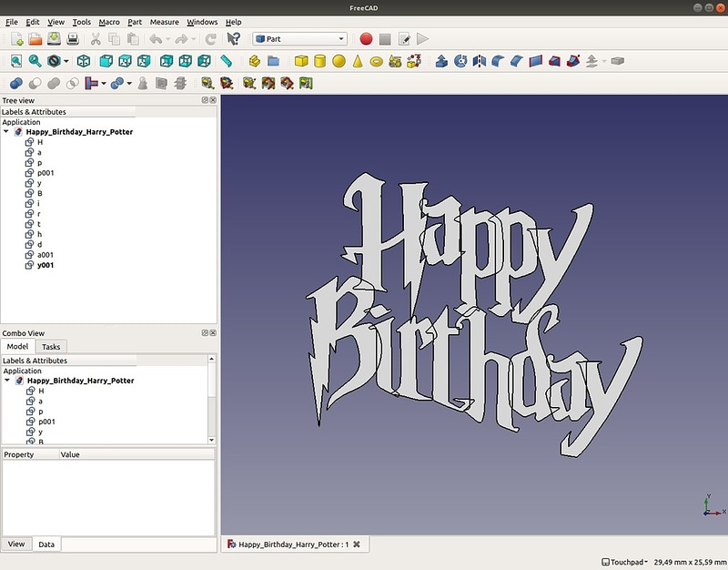Close the Combo View panel
Screen dimensions: 728x570
click(213, 332)
